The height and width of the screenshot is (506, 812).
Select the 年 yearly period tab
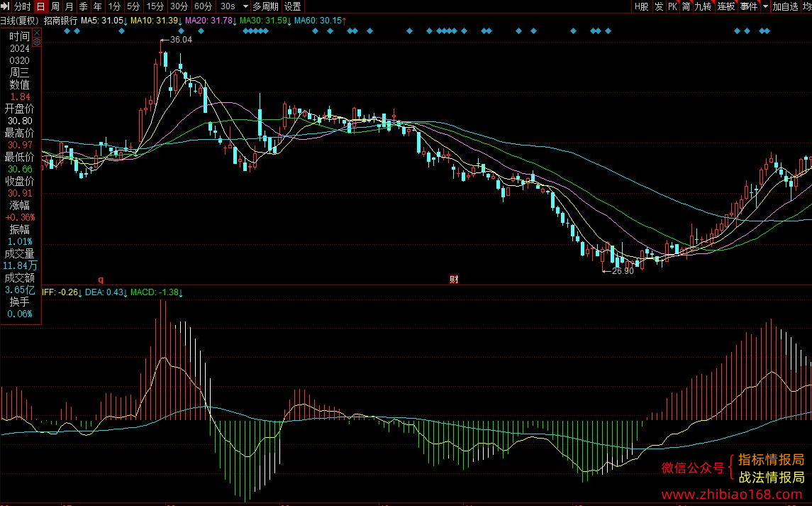(97, 6)
